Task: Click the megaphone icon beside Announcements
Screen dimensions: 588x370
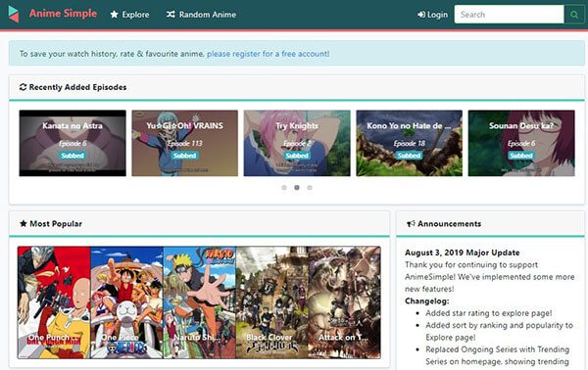Action: tap(411, 223)
